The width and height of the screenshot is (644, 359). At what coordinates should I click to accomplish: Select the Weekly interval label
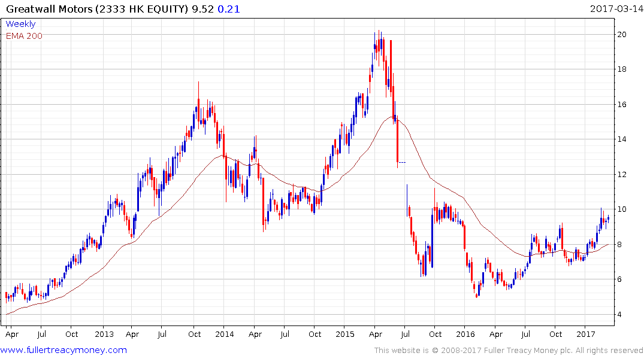click(20, 24)
